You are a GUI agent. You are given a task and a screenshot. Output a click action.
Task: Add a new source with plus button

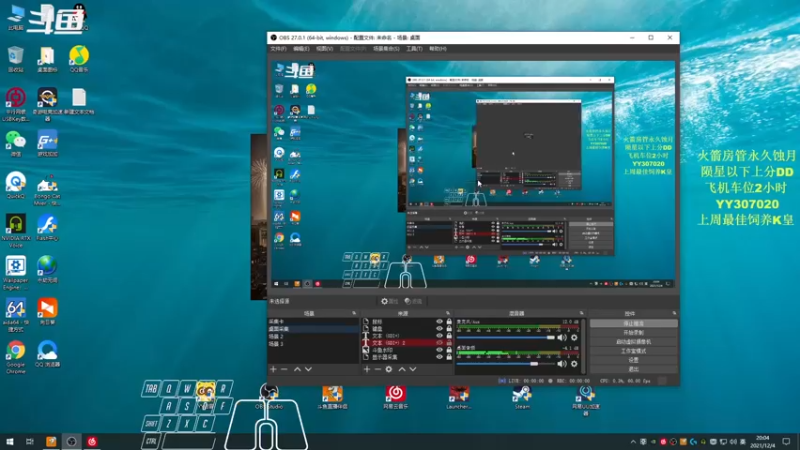[367, 369]
